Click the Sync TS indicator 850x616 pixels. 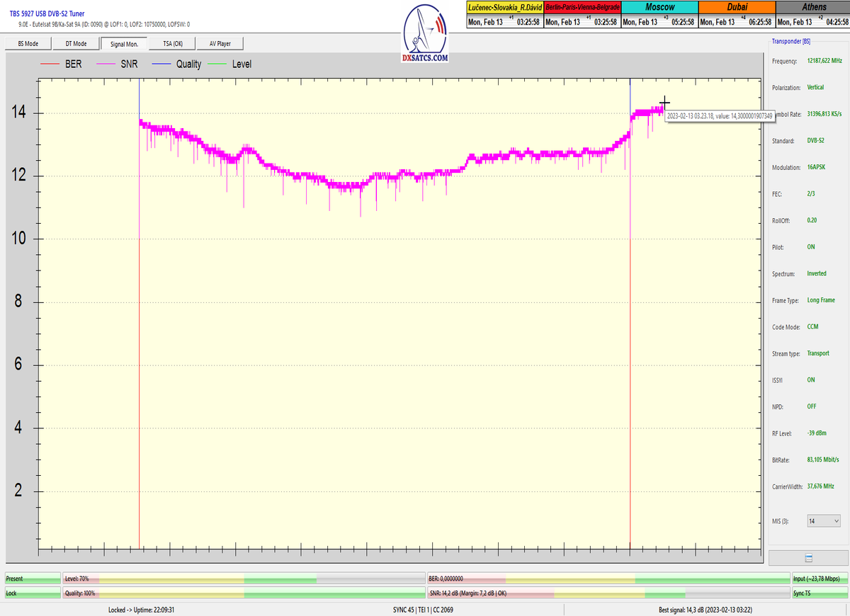click(819, 593)
